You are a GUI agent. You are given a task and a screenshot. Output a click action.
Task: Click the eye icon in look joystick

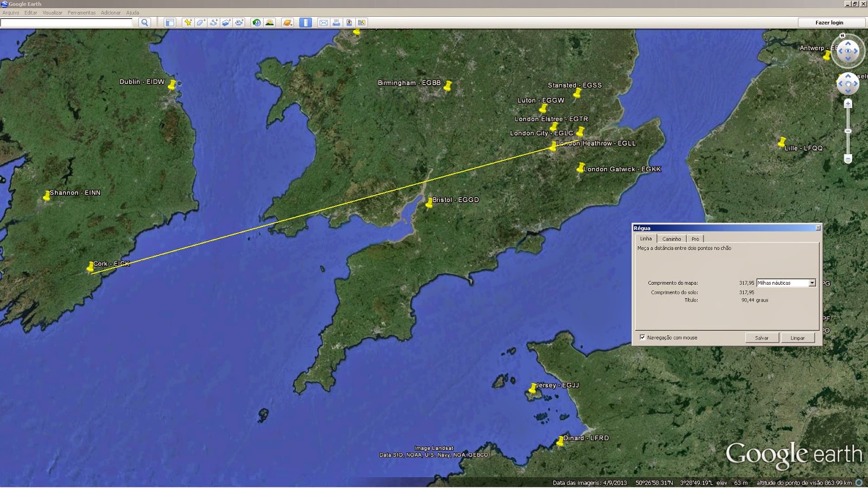(848, 51)
